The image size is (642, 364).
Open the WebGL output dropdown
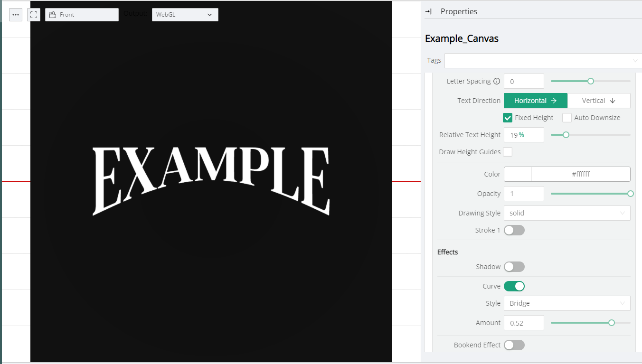[185, 15]
